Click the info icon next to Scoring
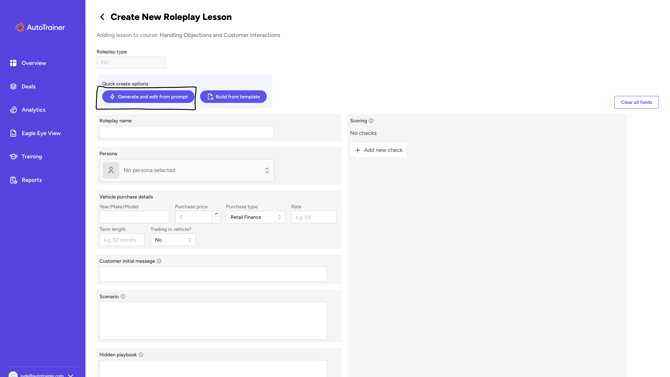 [371, 121]
